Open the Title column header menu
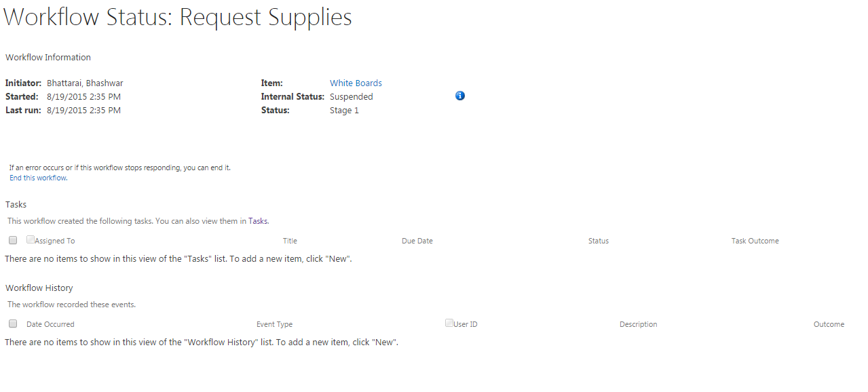 point(290,241)
